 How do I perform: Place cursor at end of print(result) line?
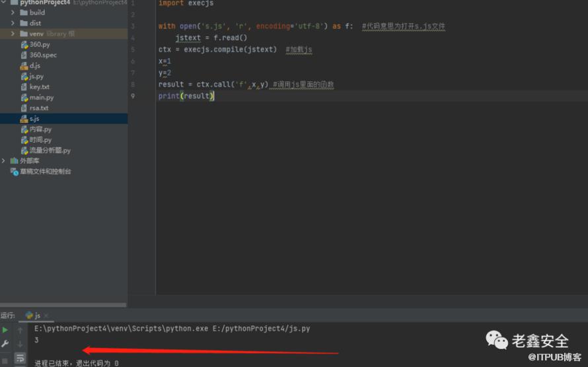(215, 96)
